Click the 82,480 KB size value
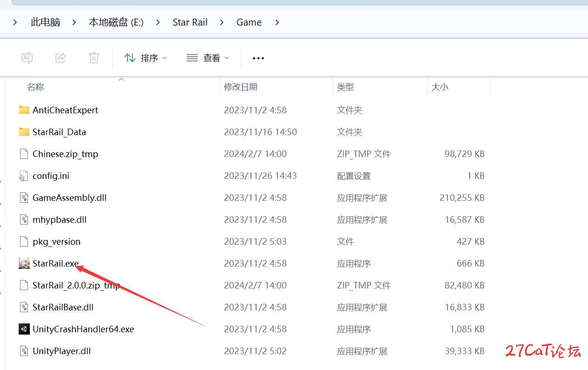The width and height of the screenshot is (588, 370). click(x=465, y=285)
